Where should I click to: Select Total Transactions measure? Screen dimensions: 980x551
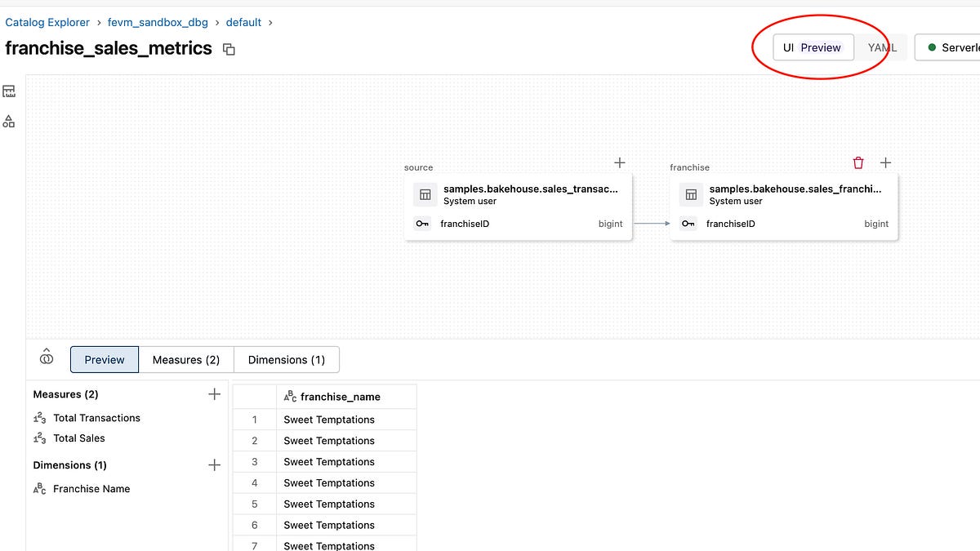[x=96, y=418]
